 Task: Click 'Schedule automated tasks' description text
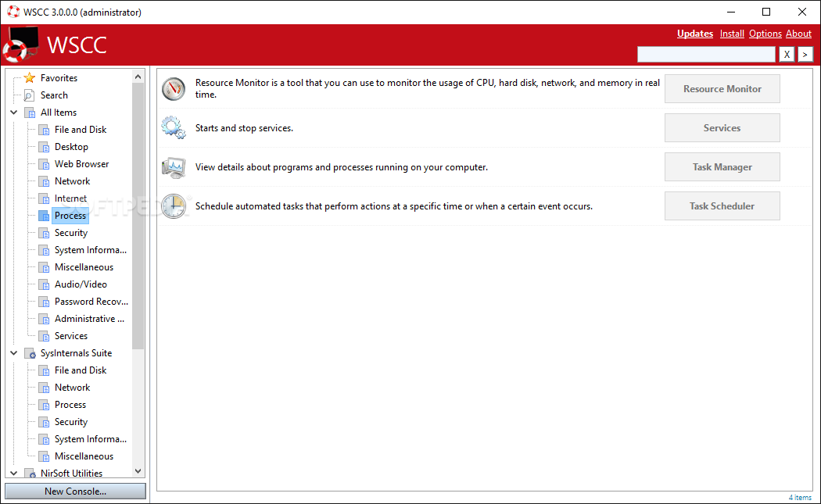[394, 206]
